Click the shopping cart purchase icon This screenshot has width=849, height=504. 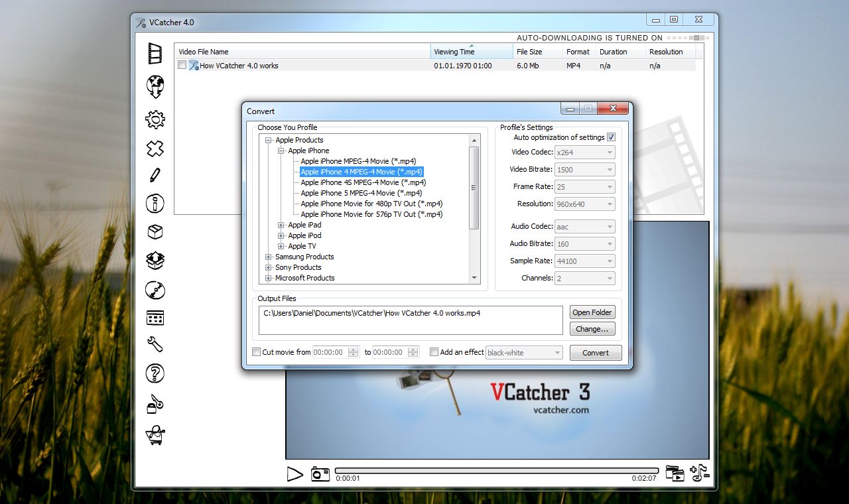click(155, 434)
